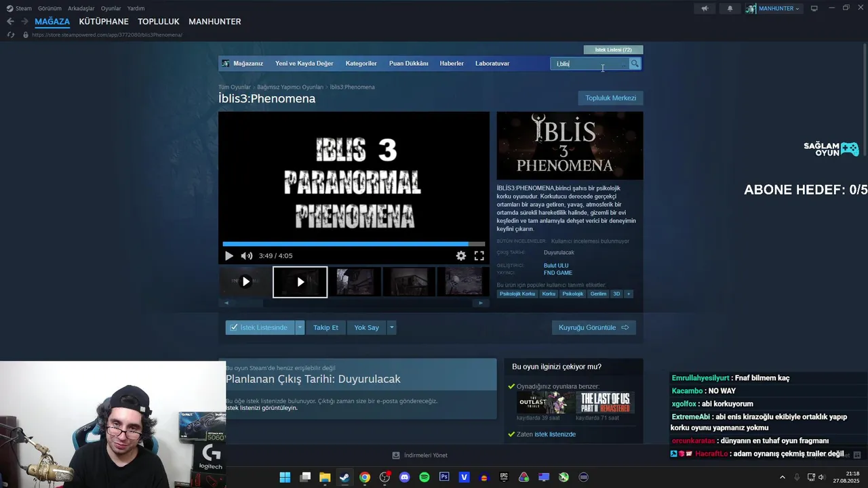Image resolution: width=868 pixels, height=488 pixels.
Task: Go to the KÜTÜPHANE tab
Action: click(x=104, y=22)
